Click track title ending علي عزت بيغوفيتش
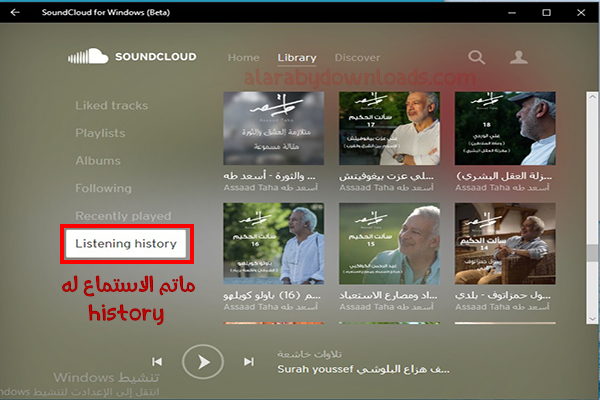This screenshot has width=600, height=400. pos(386,176)
